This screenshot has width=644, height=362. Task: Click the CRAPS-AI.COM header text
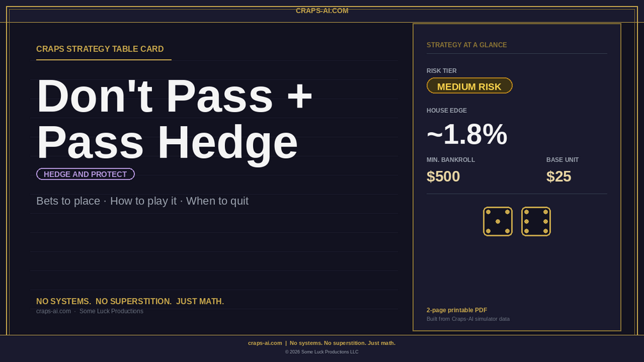[322, 11]
